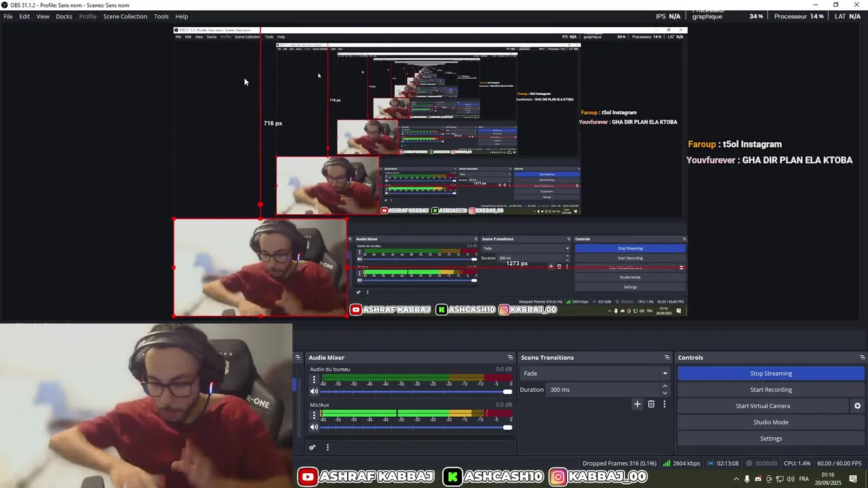The height and width of the screenshot is (488, 868).
Task: Click Start Recording
Action: click(771, 390)
